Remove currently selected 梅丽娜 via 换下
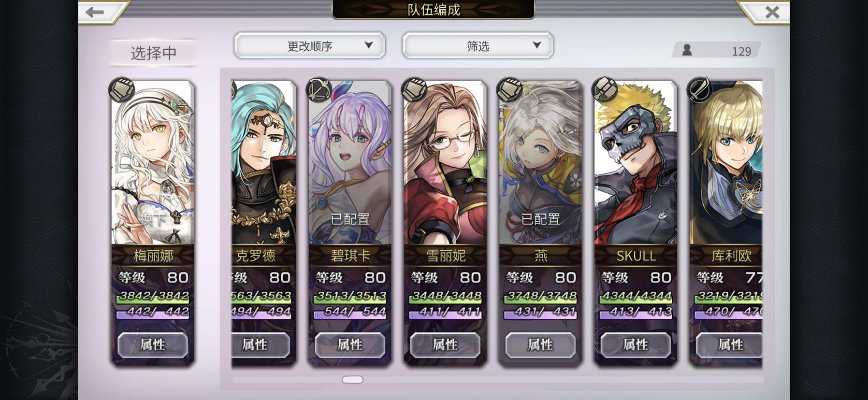This screenshot has height=400, width=868. tap(153, 219)
